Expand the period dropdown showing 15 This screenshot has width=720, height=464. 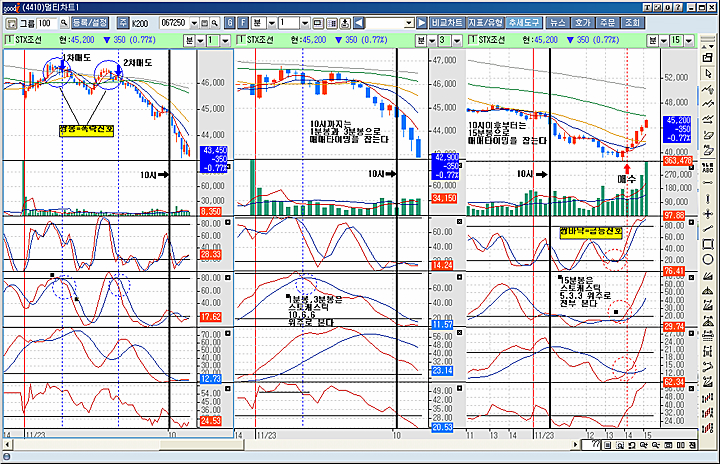pyautogui.click(x=688, y=41)
